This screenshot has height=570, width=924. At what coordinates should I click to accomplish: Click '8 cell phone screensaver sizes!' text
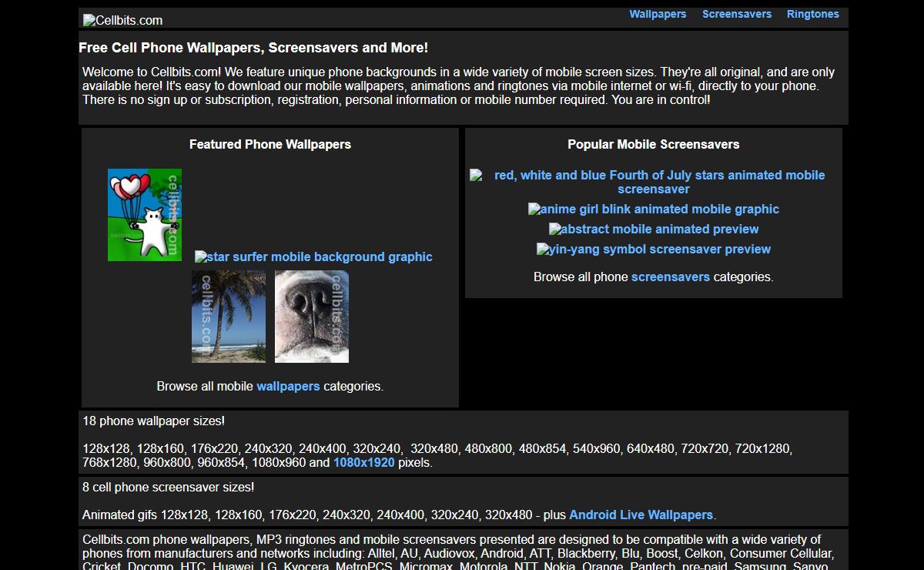tap(169, 487)
